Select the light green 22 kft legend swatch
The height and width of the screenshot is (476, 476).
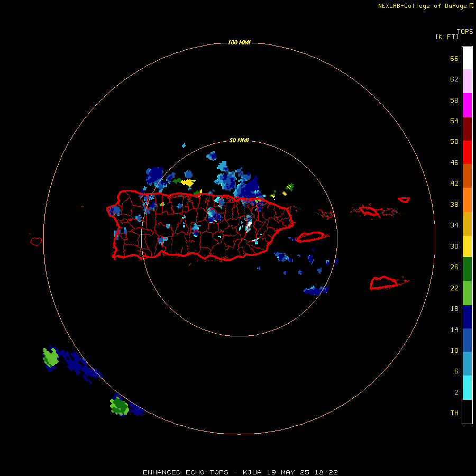467,292
